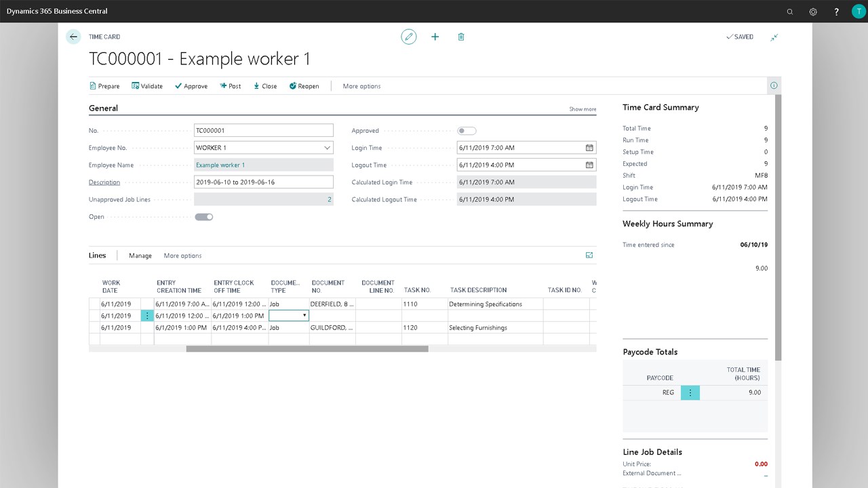This screenshot has height=488, width=868.
Task: Click the GUILDFORD document number cell
Action: [332, 327]
